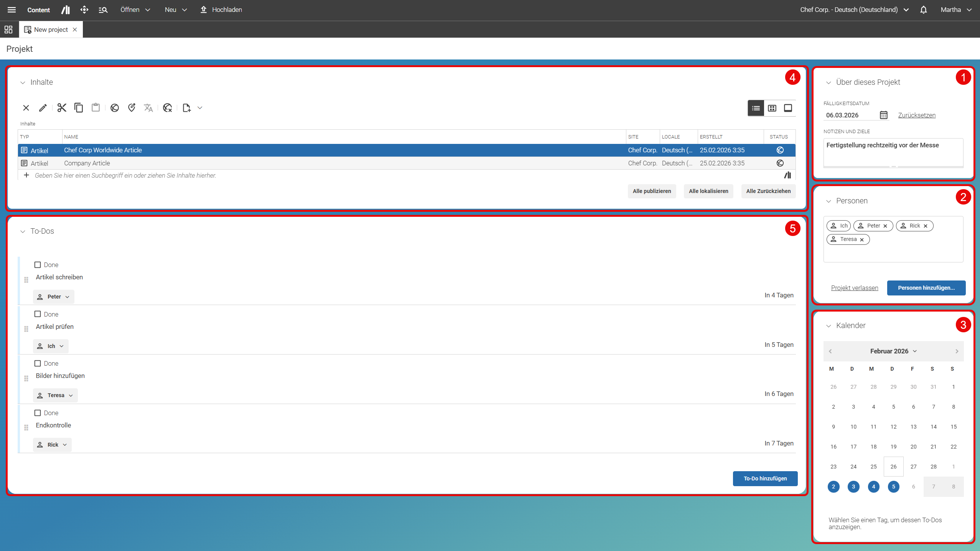Switch to thumbnail grid view in Inhalte
980x551 pixels.
[x=772, y=108]
